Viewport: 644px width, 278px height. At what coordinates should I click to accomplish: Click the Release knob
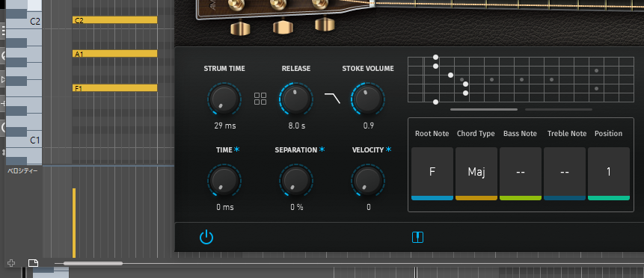(296, 99)
